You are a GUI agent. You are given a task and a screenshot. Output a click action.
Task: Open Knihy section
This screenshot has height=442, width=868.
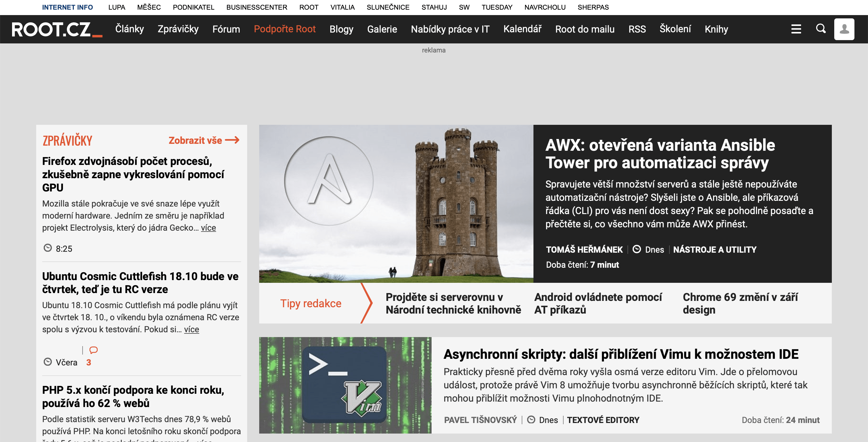coord(716,29)
